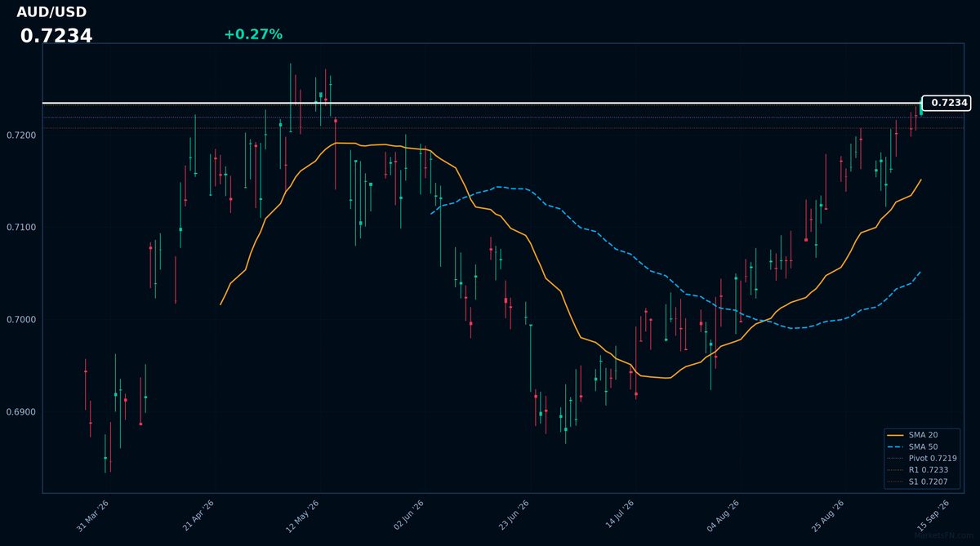Screen dimensions: 980x546
Task: Click the 0.7000 y-axis label
Action: pos(22,319)
